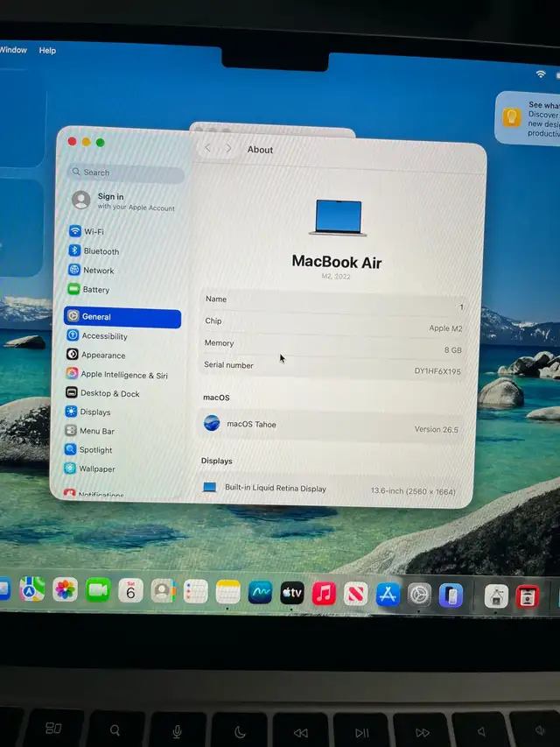The width and height of the screenshot is (560, 747).
Task: Open Displays settings in sidebar
Action: coord(87,412)
